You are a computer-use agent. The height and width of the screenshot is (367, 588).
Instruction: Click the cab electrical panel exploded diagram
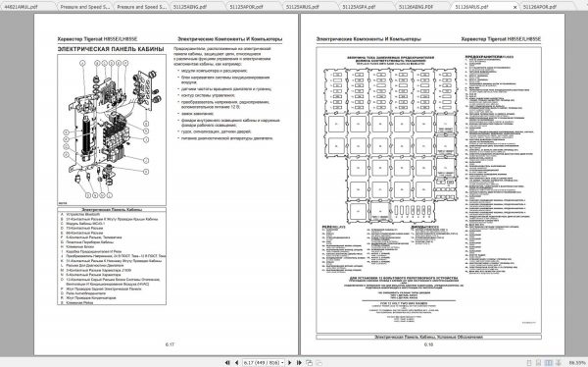coord(112,130)
